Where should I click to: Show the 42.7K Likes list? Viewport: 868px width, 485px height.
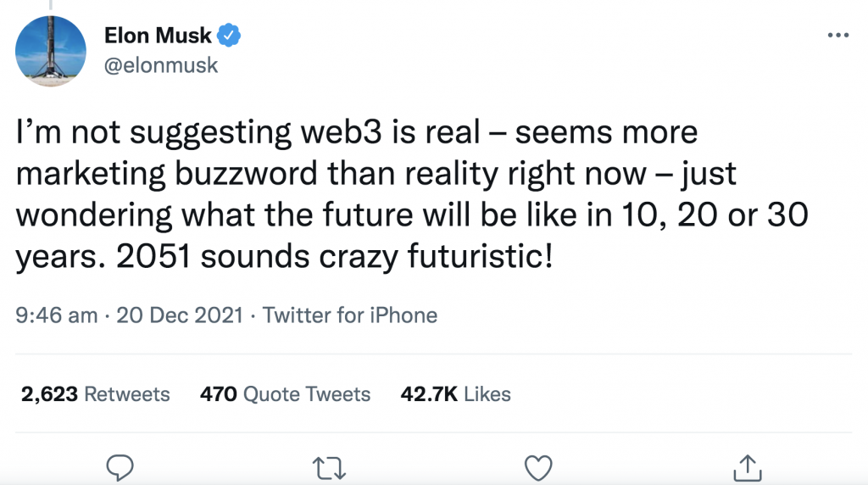[455, 394]
